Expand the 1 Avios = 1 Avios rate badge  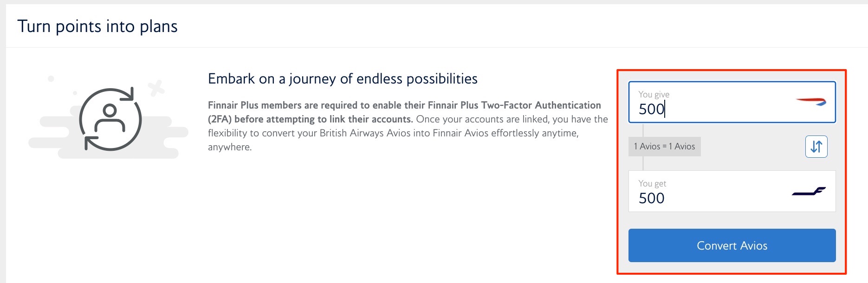tap(665, 147)
